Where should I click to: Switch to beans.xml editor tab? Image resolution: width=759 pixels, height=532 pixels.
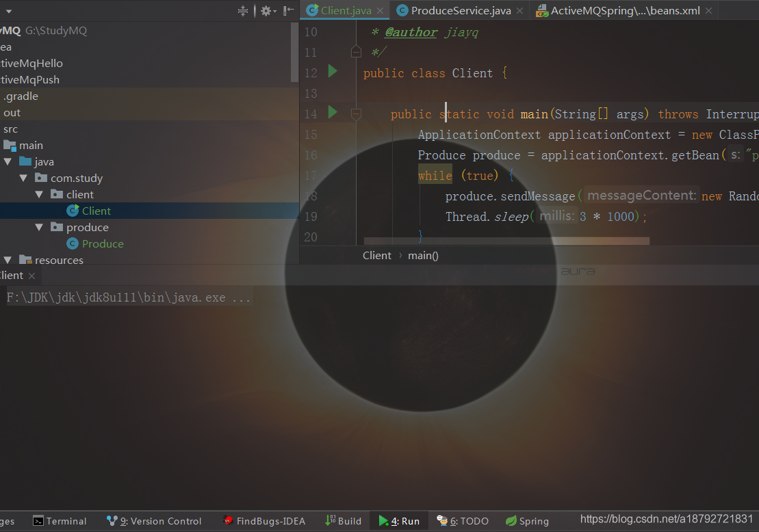point(624,11)
